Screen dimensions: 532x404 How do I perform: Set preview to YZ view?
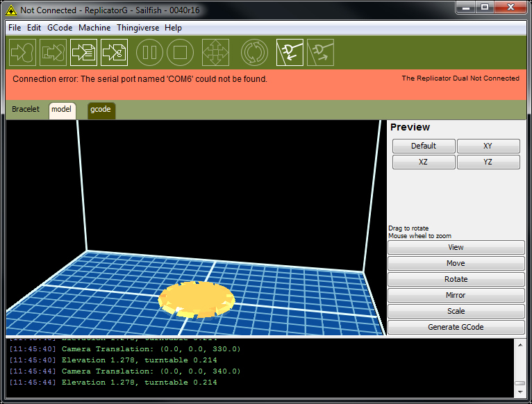coord(488,162)
